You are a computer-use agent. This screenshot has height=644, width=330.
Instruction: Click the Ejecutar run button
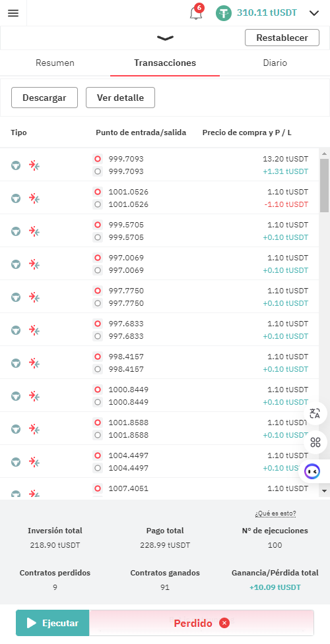[x=53, y=623]
